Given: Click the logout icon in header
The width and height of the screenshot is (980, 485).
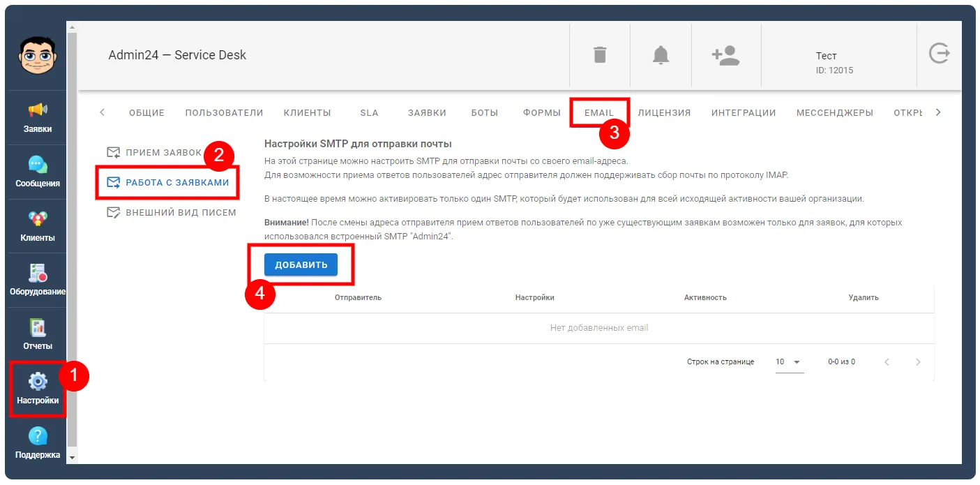Looking at the screenshot, I should tap(940, 54).
